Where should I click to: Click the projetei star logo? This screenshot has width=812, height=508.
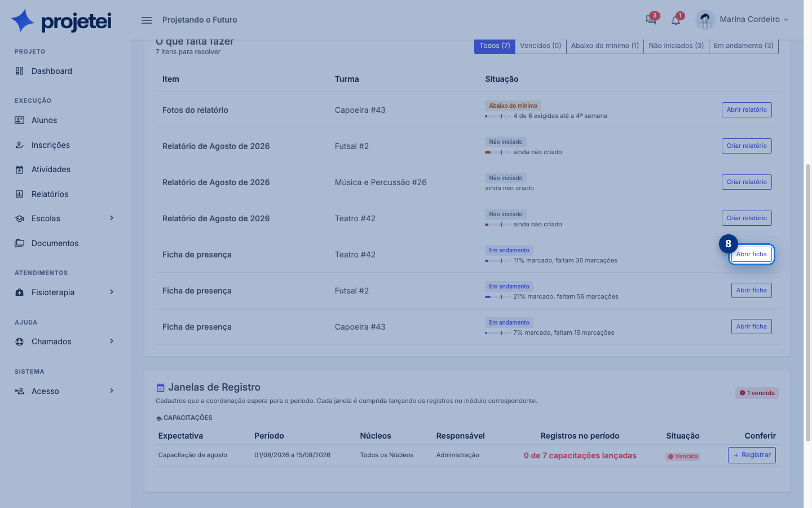point(23,21)
